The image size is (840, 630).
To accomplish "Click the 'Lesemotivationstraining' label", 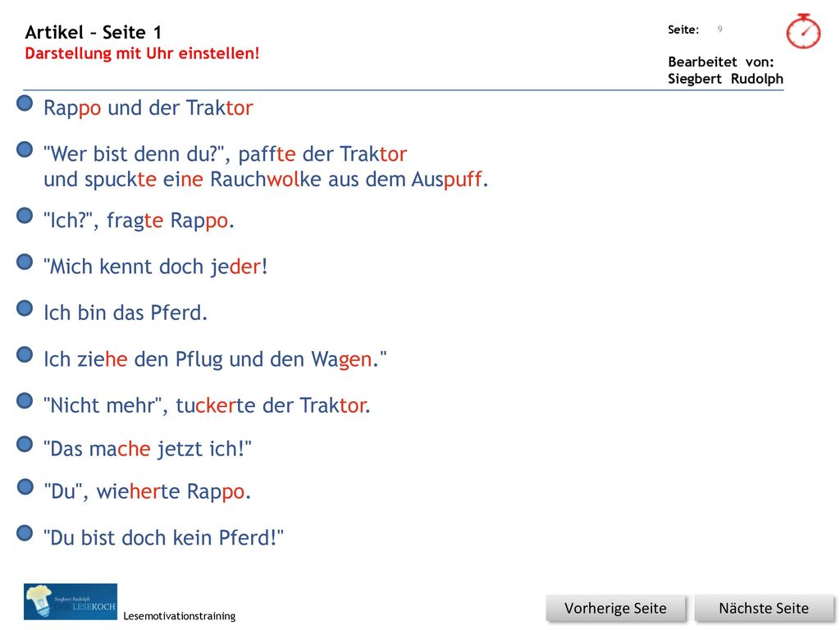I will point(180,616).
